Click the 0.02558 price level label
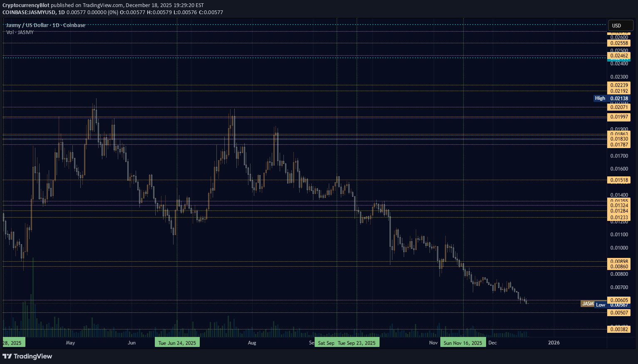The width and height of the screenshot is (638, 364). [619, 43]
